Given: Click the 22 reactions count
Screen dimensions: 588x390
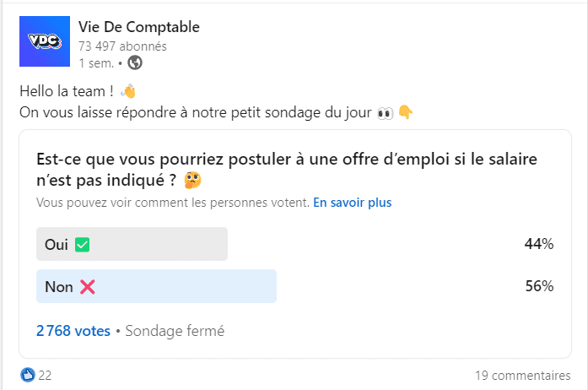Looking at the screenshot, I should point(45,376).
